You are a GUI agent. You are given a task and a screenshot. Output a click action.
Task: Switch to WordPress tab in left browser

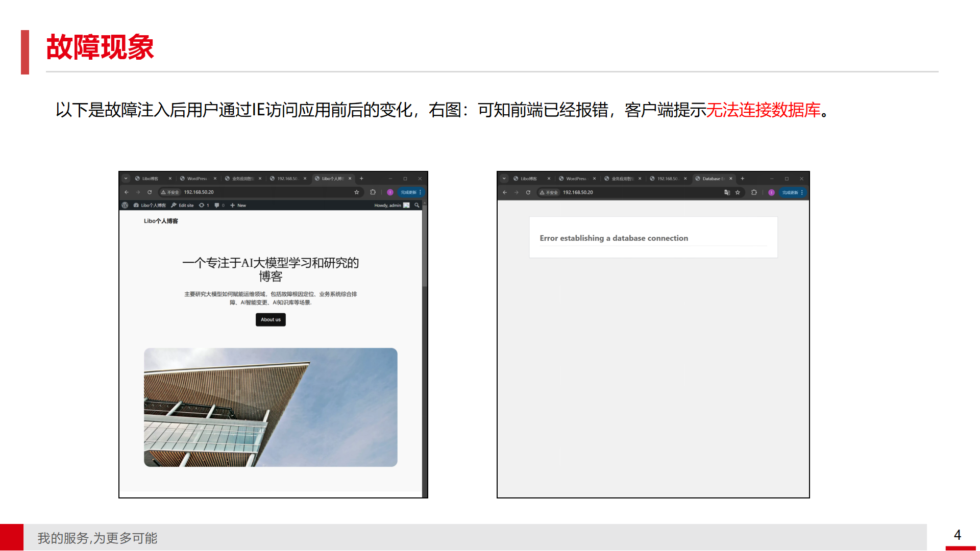coord(197,179)
